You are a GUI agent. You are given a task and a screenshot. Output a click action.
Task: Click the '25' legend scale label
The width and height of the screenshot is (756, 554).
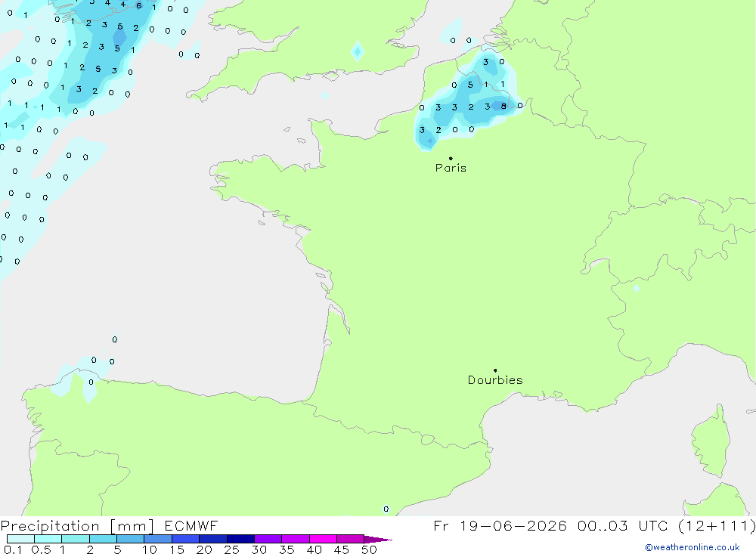click(x=232, y=549)
